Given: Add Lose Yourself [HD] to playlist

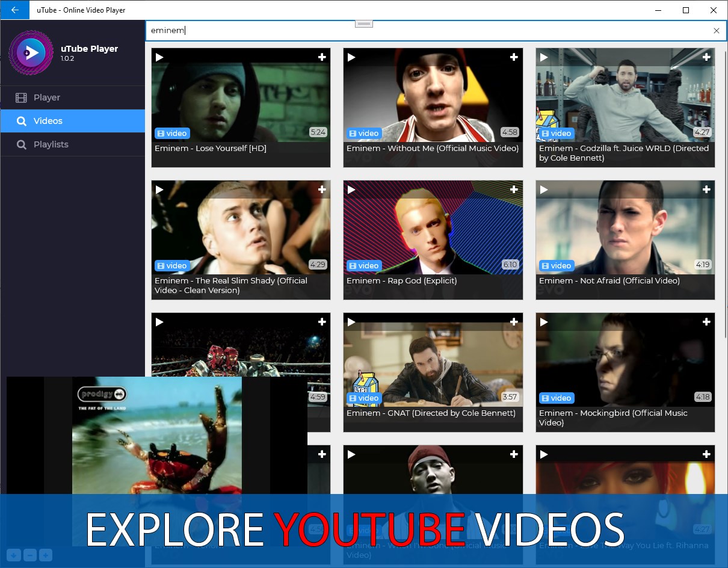Looking at the screenshot, I should click(322, 57).
